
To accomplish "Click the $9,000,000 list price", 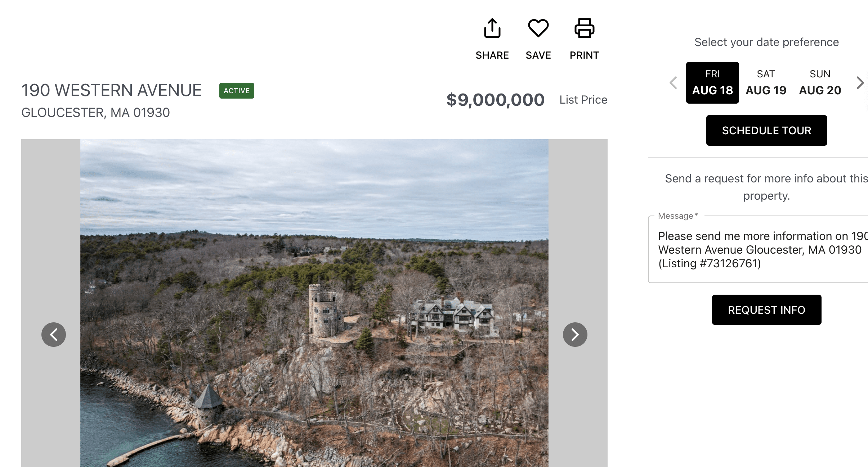I will (495, 100).
